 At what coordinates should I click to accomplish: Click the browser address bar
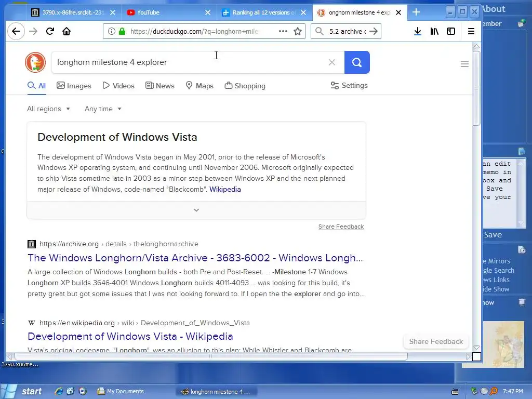pyautogui.click(x=195, y=31)
